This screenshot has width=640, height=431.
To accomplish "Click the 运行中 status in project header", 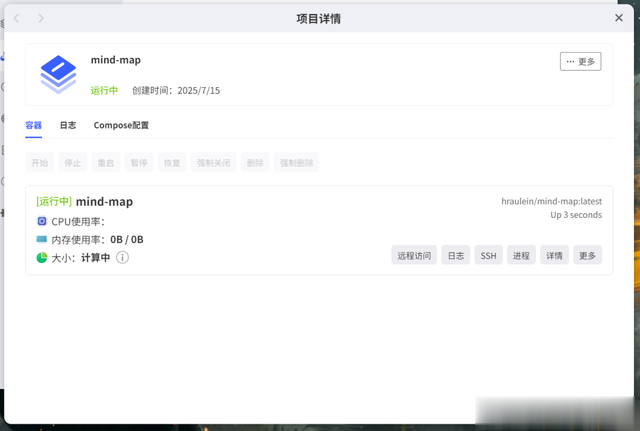I will coord(104,91).
